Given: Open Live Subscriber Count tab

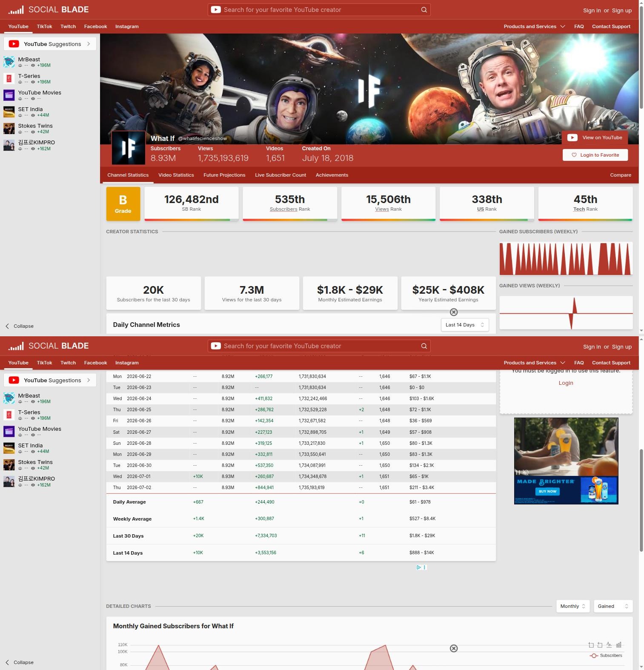Looking at the screenshot, I should (x=280, y=175).
